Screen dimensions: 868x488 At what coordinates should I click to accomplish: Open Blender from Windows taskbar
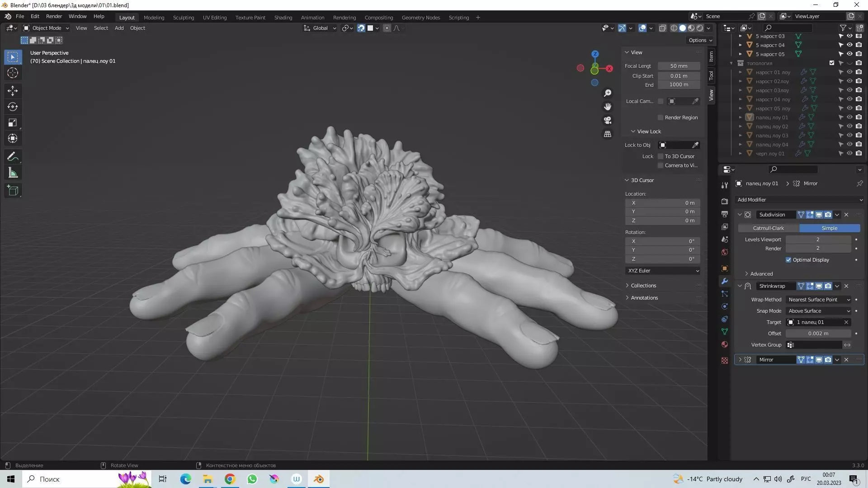tap(319, 479)
